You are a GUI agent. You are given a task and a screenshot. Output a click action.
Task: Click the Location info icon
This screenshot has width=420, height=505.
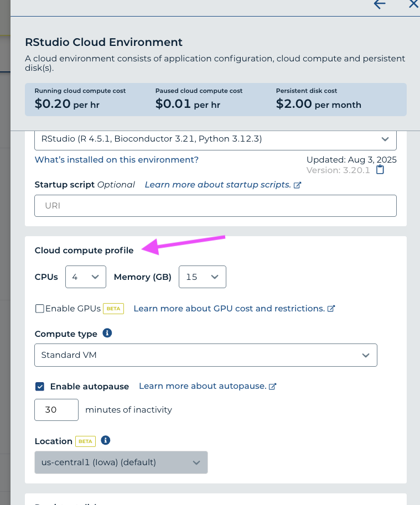pyautogui.click(x=106, y=440)
